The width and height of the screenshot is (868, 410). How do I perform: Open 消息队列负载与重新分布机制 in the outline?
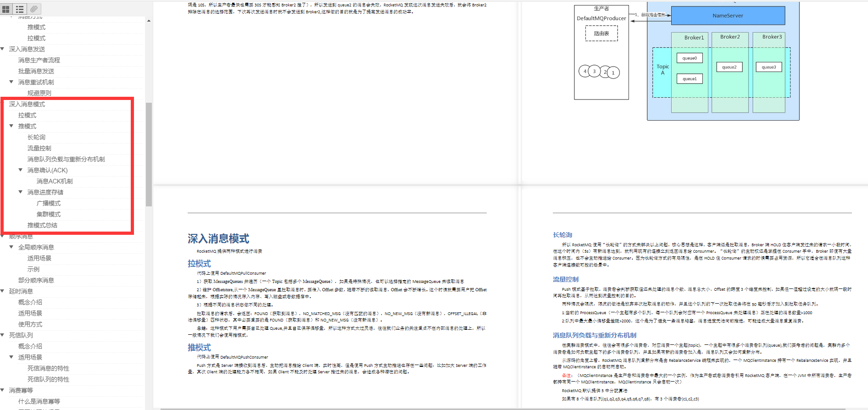coord(66,159)
